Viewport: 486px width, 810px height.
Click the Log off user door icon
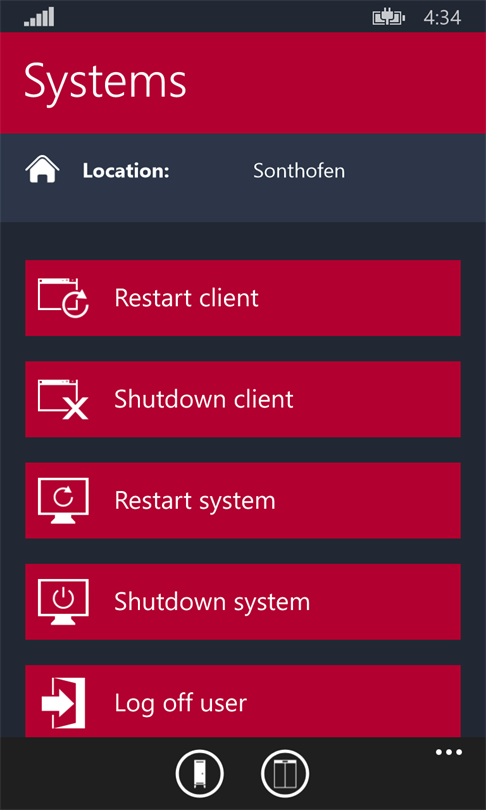[x=63, y=703]
